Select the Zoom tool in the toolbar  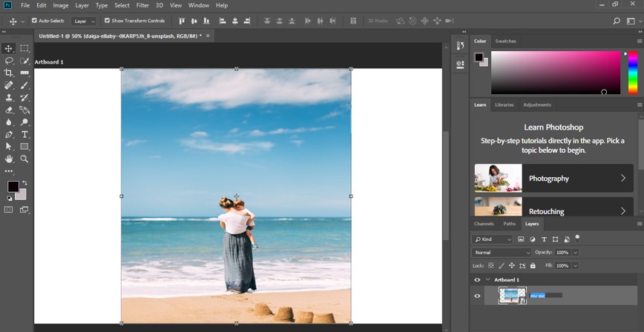click(x=24, y=159)
